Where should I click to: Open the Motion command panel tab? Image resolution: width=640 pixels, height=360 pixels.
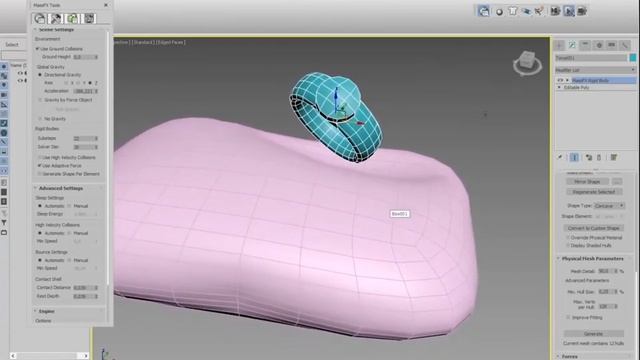tap(599, 45)
